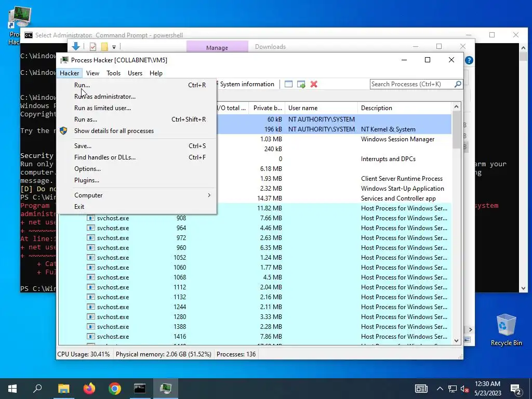Choose Run... from the Hacker menu
This screenshot has width=532, height=399.
(x=137, y=85)
